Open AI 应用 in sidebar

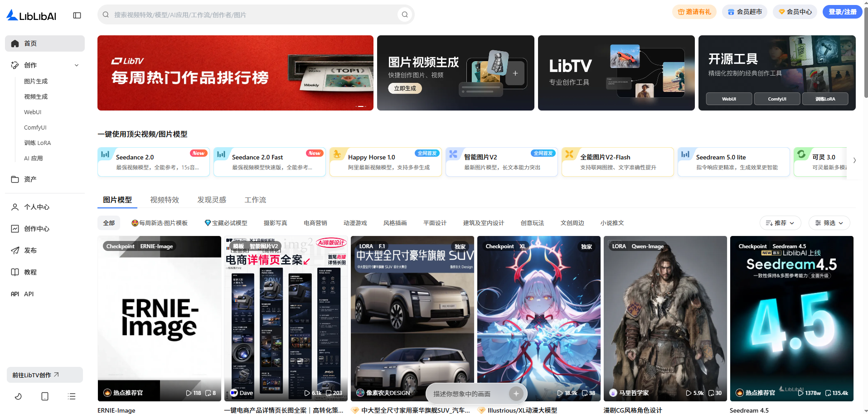pos(34,159)
